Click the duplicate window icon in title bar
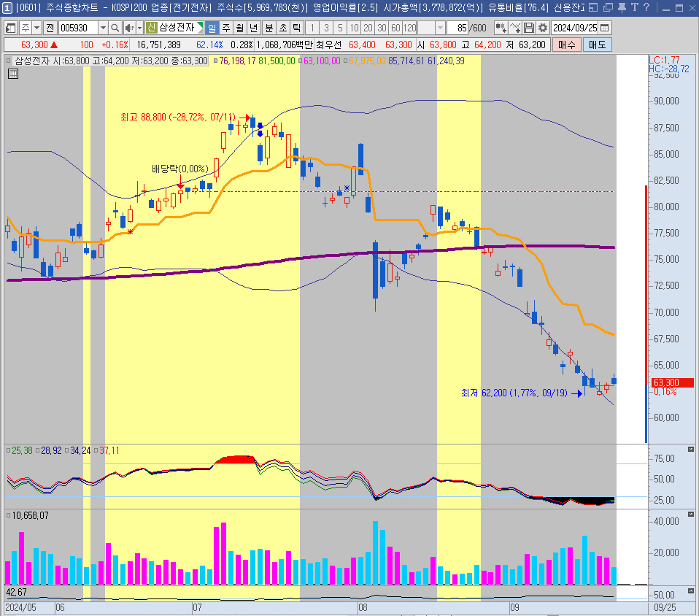 608,7
